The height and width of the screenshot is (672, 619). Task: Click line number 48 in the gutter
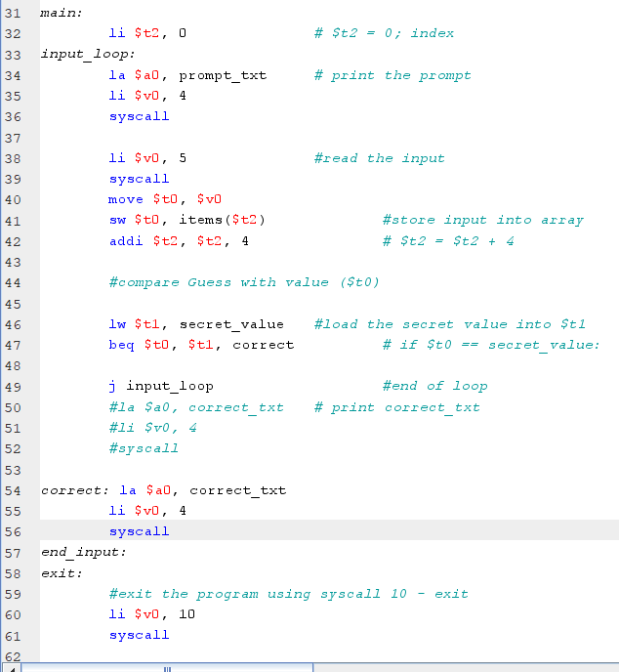13,366
